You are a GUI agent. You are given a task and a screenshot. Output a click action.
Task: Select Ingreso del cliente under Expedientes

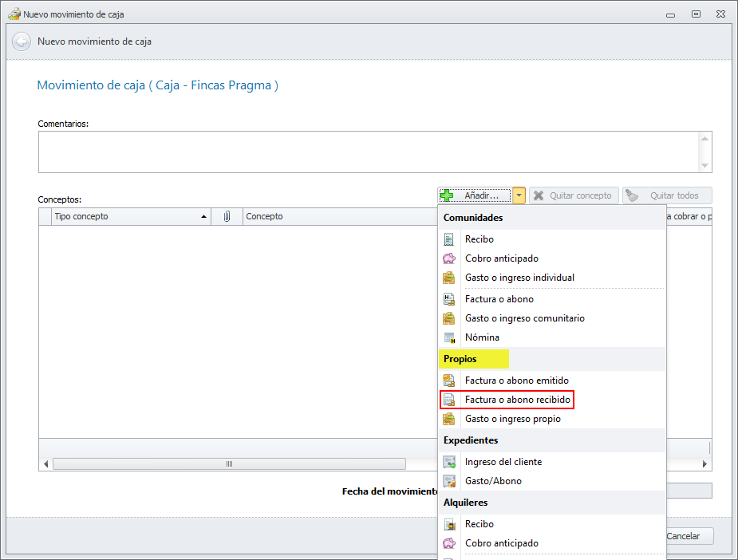(552, 462)
